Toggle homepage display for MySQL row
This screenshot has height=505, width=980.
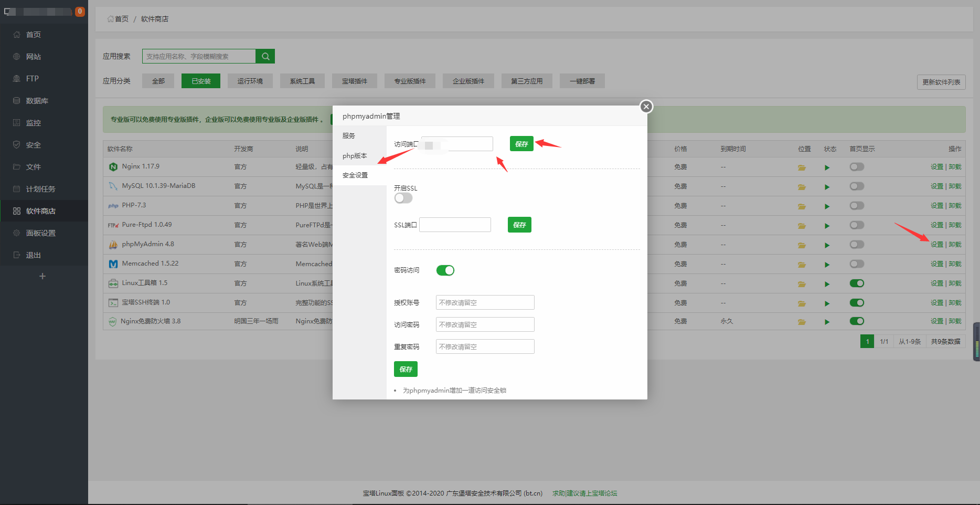pyautogui.click(x=857, y=186)
